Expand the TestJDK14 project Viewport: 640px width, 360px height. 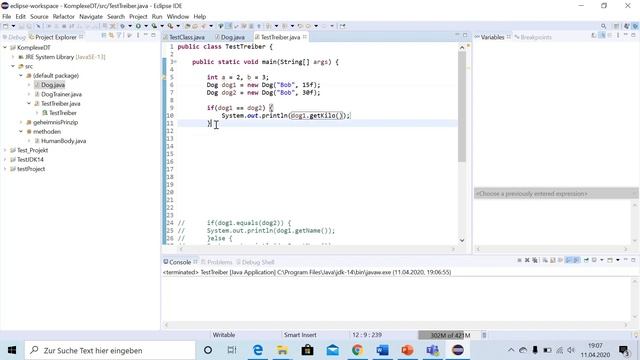coord(5,160)
